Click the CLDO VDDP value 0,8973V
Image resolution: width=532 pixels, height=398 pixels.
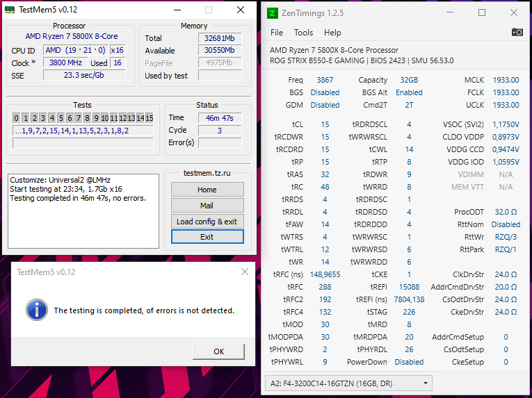(506, 137)
